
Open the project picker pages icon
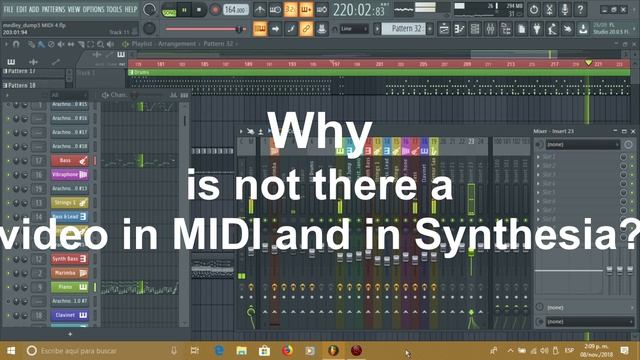521,29
